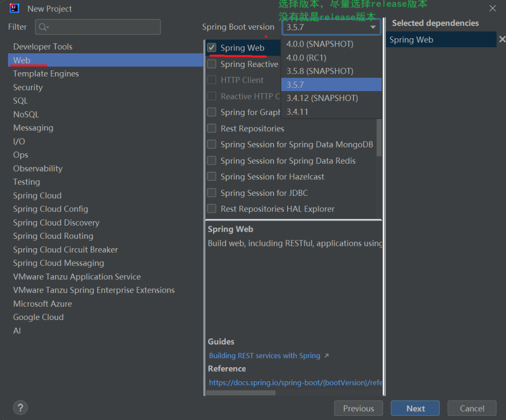506x420 pixels.
Task: Select VMware Tanzu Spring Enterprise Extensions
Action: (x=105, y=290)
